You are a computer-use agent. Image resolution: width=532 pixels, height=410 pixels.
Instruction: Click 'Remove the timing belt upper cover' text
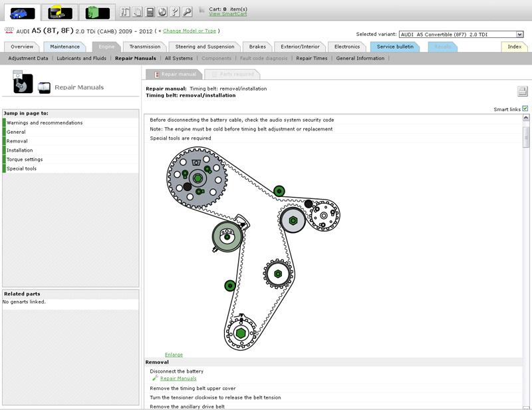click(x=193, y=388)
